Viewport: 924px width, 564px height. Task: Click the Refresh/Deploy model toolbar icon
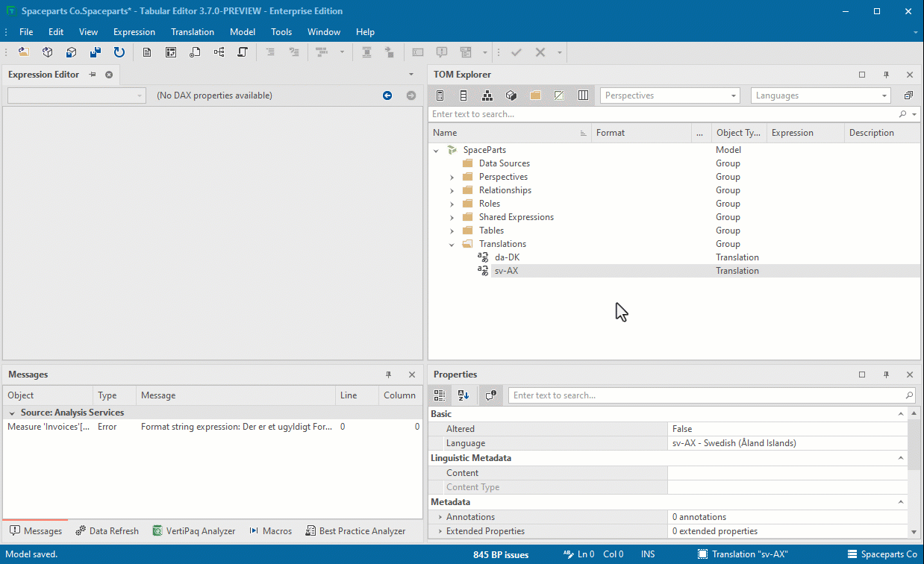119,52
